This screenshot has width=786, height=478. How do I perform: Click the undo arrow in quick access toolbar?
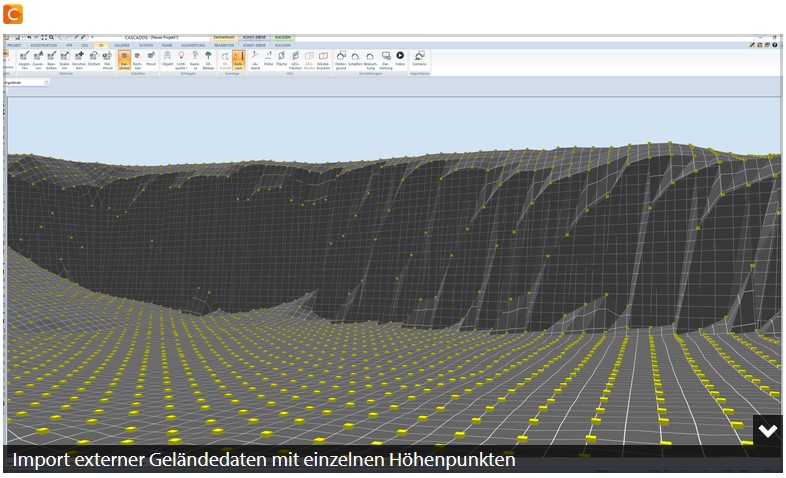pos(29,38)
